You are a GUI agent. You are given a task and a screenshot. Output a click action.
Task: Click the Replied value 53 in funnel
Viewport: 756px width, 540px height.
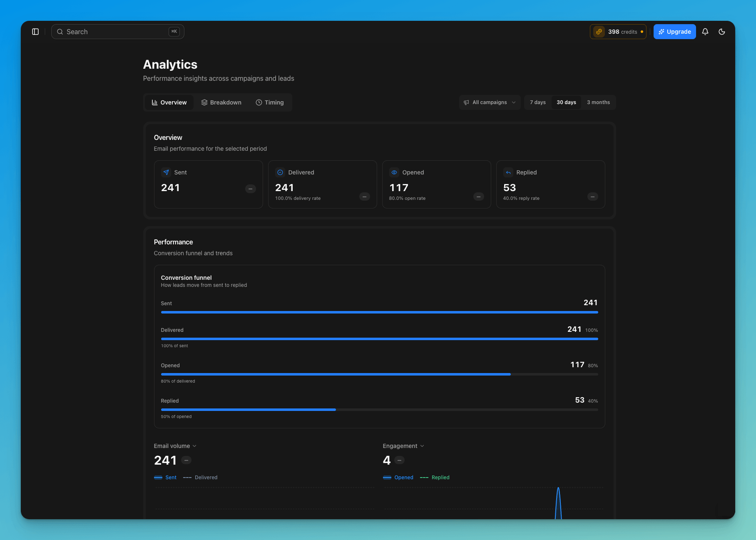pyautogui.click(x=579, y=400)
